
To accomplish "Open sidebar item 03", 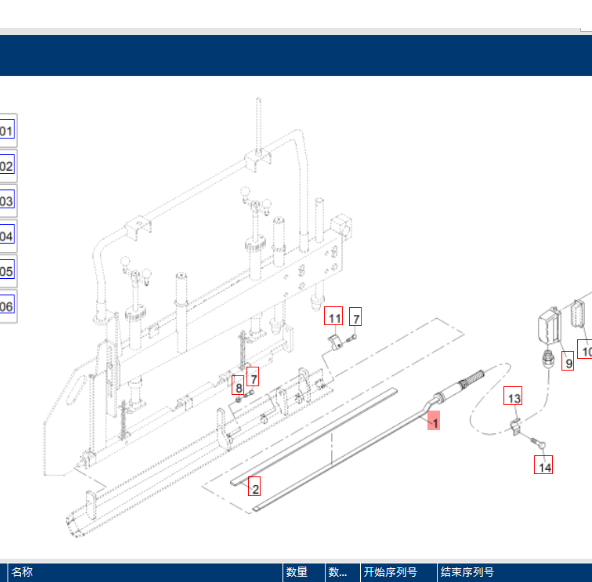I will 7,201.
